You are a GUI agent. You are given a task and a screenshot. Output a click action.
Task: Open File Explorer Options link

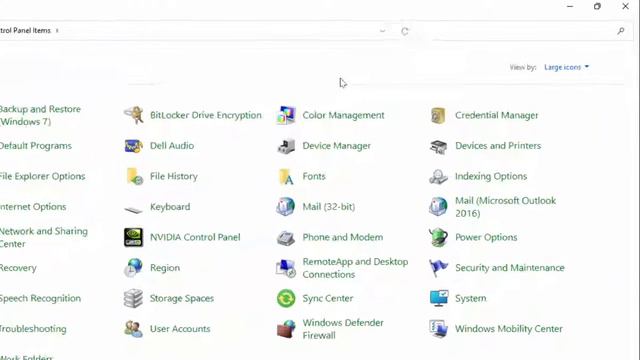pyautogui.click(x=42, y=176)
